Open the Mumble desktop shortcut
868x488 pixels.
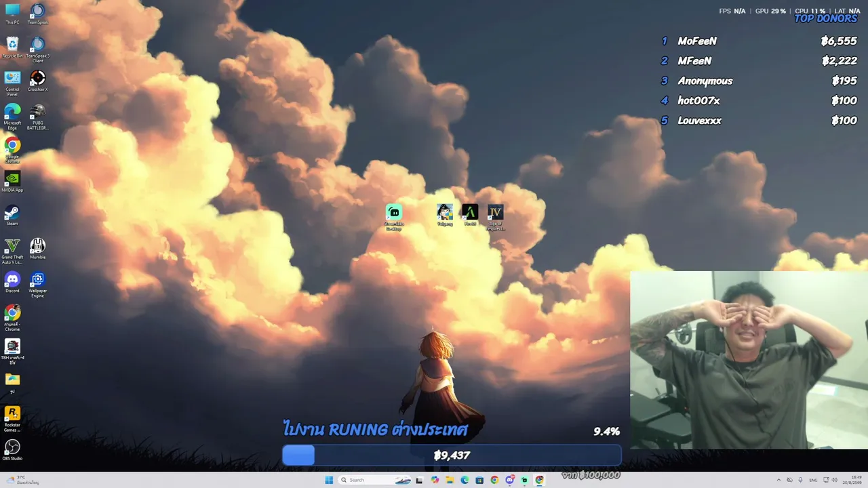click(38, 249)
